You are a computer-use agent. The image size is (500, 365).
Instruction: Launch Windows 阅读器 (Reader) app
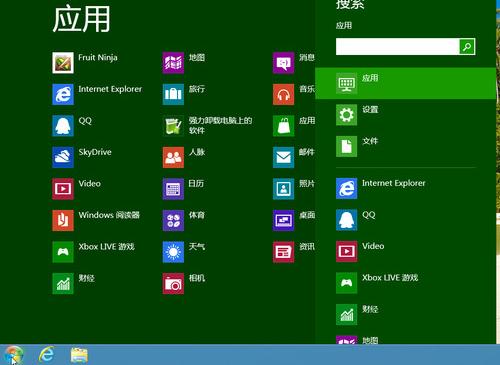click(96, 220)
